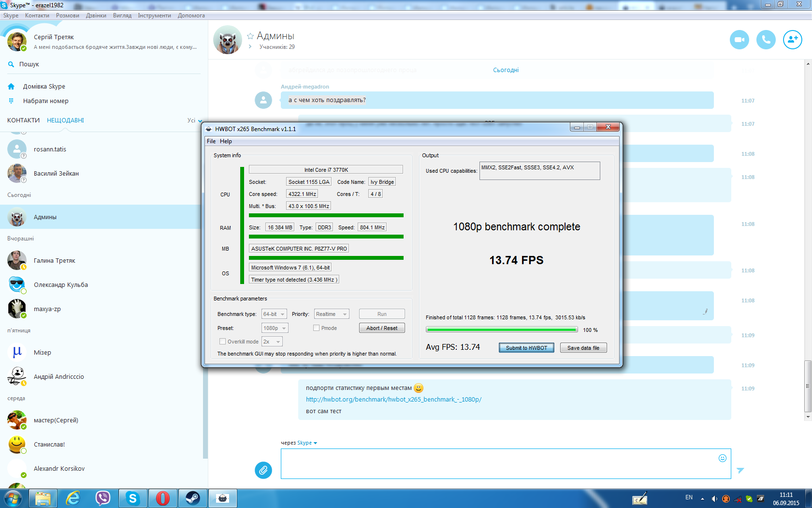
Task: Open Інструменти menu in Skype
Action: (x=154, y=15)
